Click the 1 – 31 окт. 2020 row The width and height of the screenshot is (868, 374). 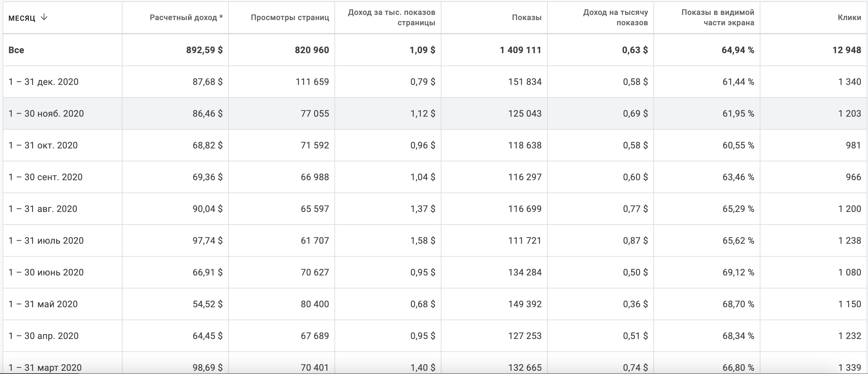(x=43, y=145)
